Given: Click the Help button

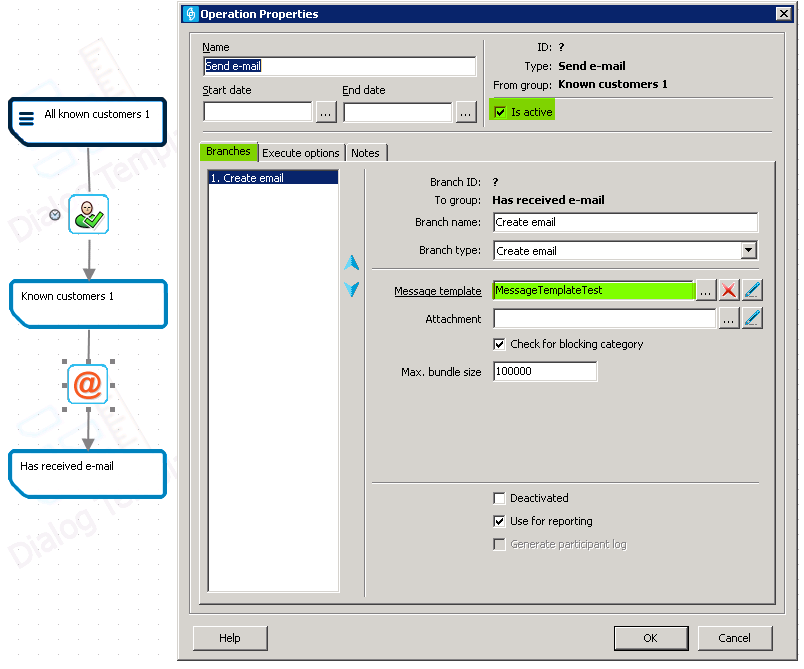Looking at the screenshot, I should (x=230, y=638).
